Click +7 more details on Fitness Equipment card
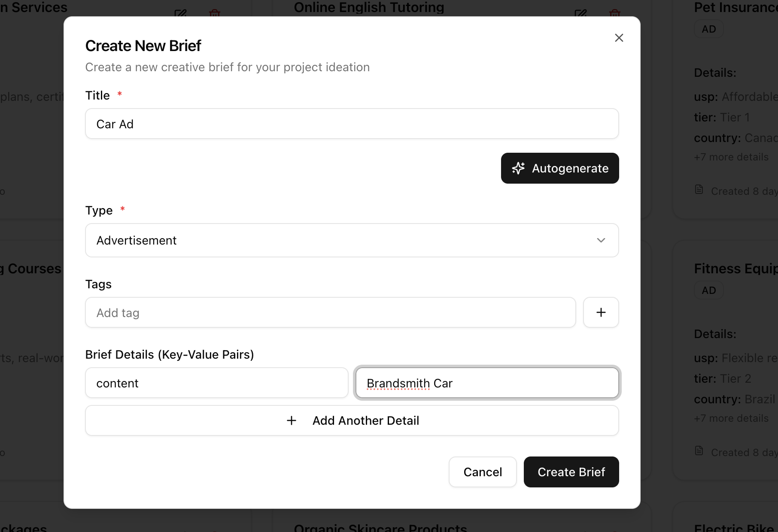This screenshot has height=532, width=778. tap(731, 418)
